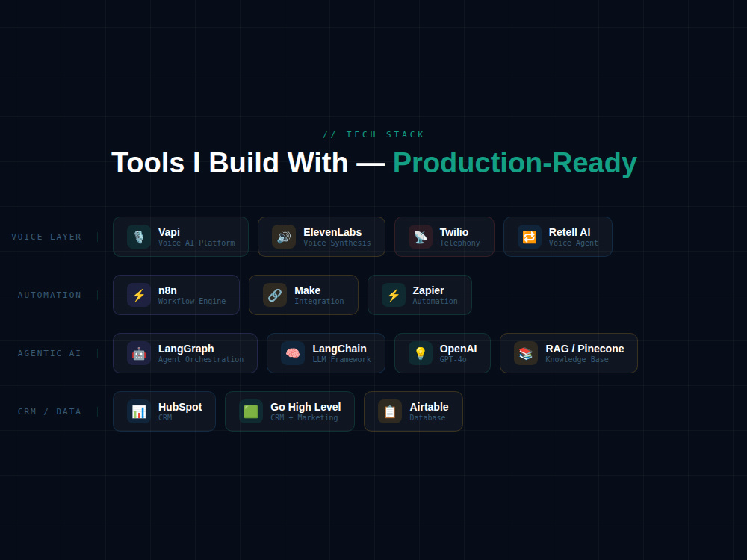
Task: Click the n8n lightning bolt icon
Action: coord(139,295)
